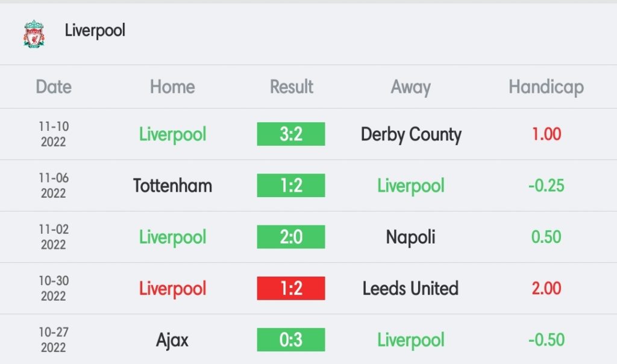
Task: Open the 1:2 result at Tottenham
Action: coord(291,186)
